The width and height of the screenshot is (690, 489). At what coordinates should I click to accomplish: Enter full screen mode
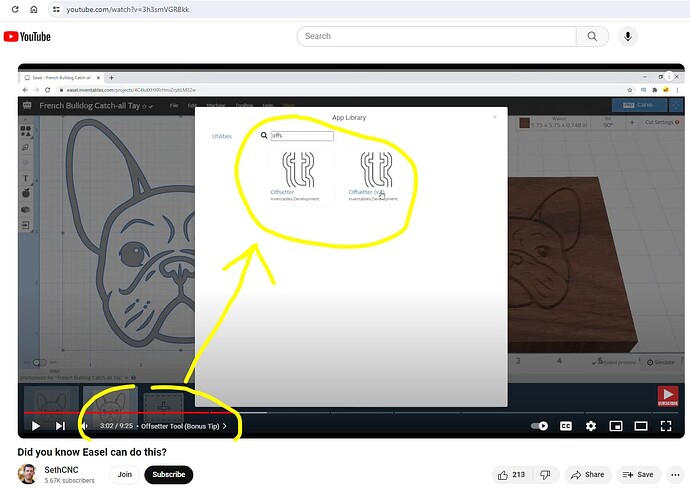[665, 426]
